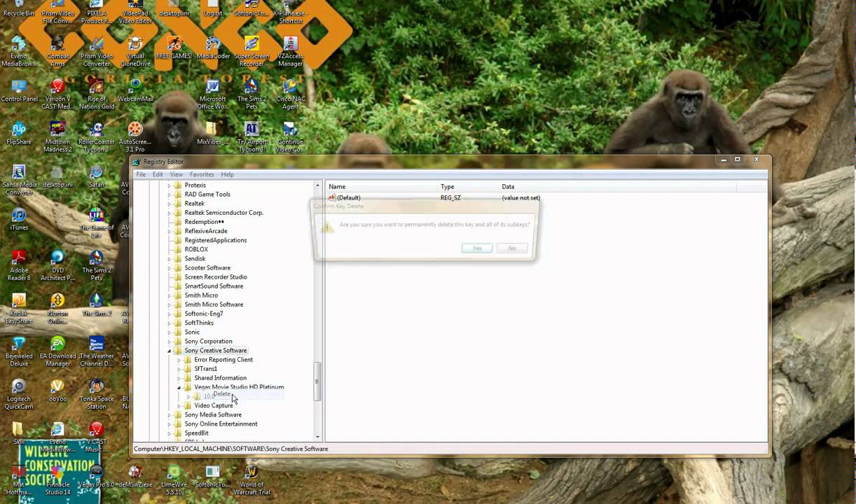Viewport: 856px width, 504px height.
Task: Open the FREE GAMES! desktop icon
Action: (x=174, y=49)
